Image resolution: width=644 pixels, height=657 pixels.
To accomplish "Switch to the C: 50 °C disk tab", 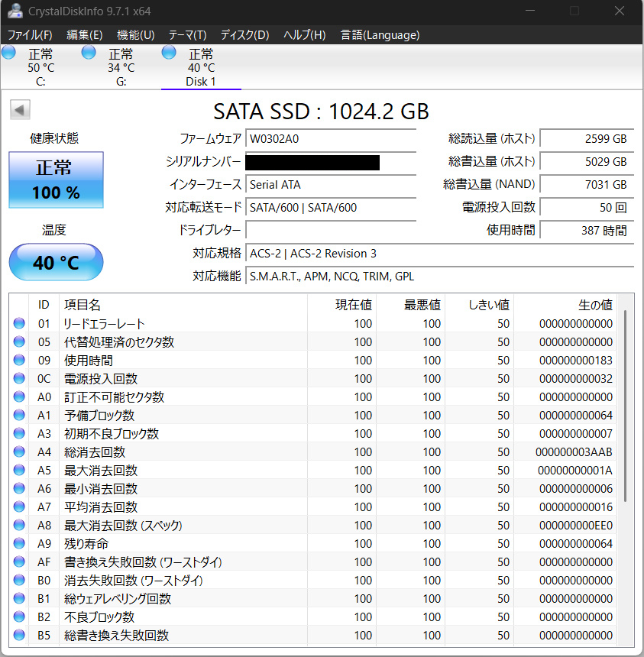I will (40, 67).
